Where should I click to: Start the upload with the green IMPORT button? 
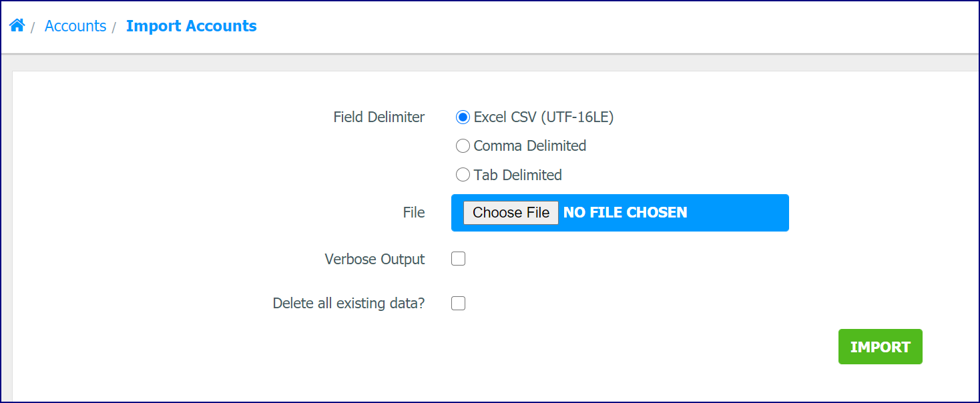pyautogui.click(x=880, y=347)
